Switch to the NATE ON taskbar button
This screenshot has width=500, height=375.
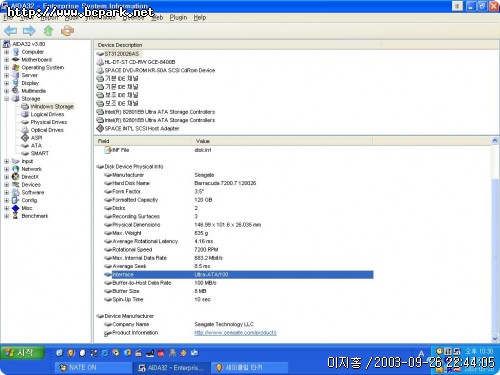93,368
